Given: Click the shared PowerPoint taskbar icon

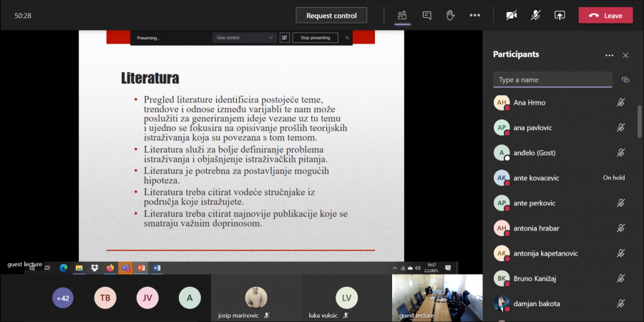Looking at the screenshot, I should (x=141, y=268).
